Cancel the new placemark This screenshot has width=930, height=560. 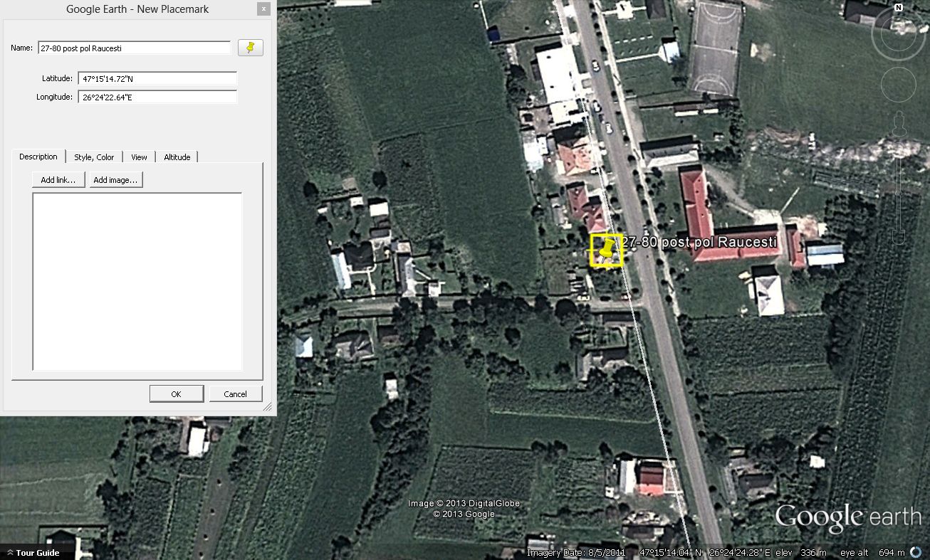tap(235, 394)
